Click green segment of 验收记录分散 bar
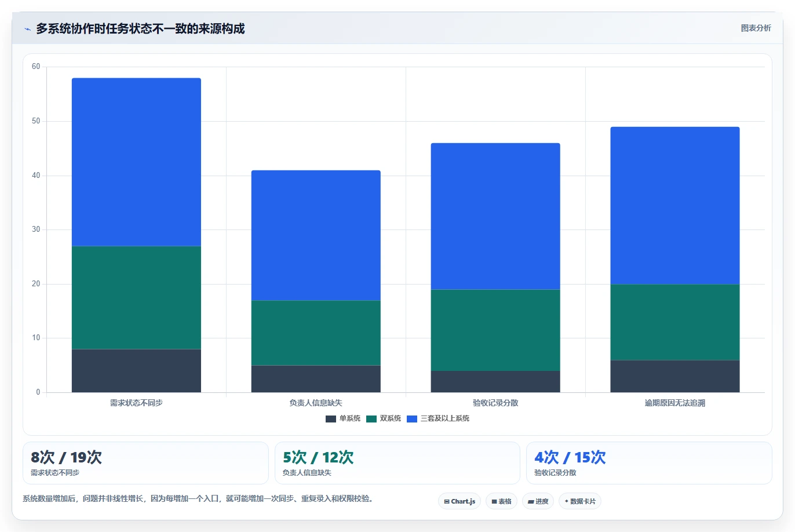Viewport: 795px width, 532px height. [495, 330]
